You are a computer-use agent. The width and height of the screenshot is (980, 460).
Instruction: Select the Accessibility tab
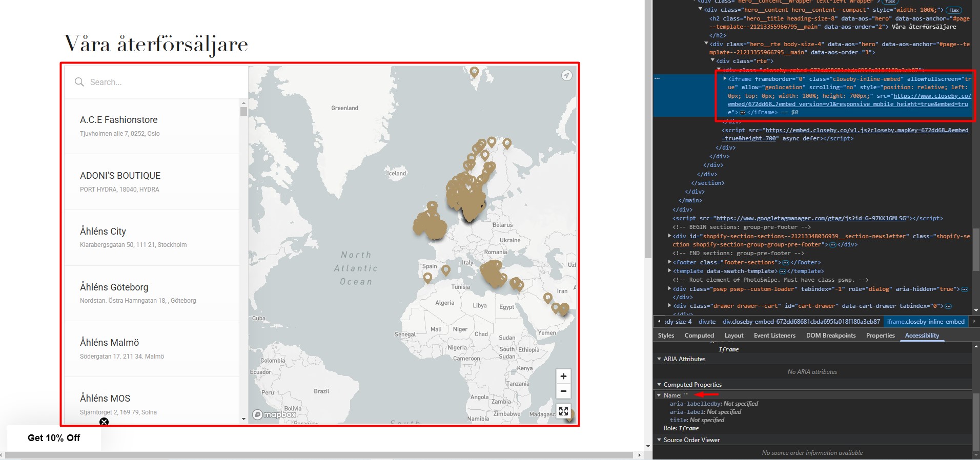tap(922, 336)
